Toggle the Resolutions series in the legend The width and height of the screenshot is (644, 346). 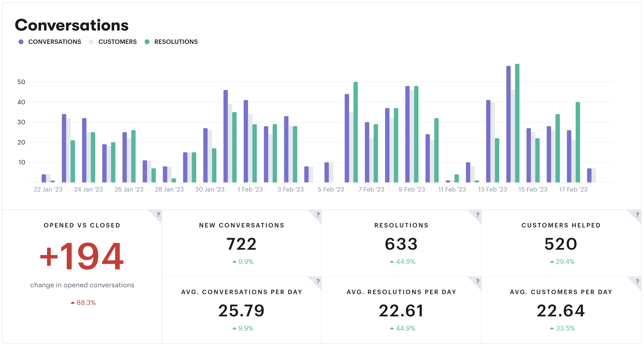[x=171, y=42]
